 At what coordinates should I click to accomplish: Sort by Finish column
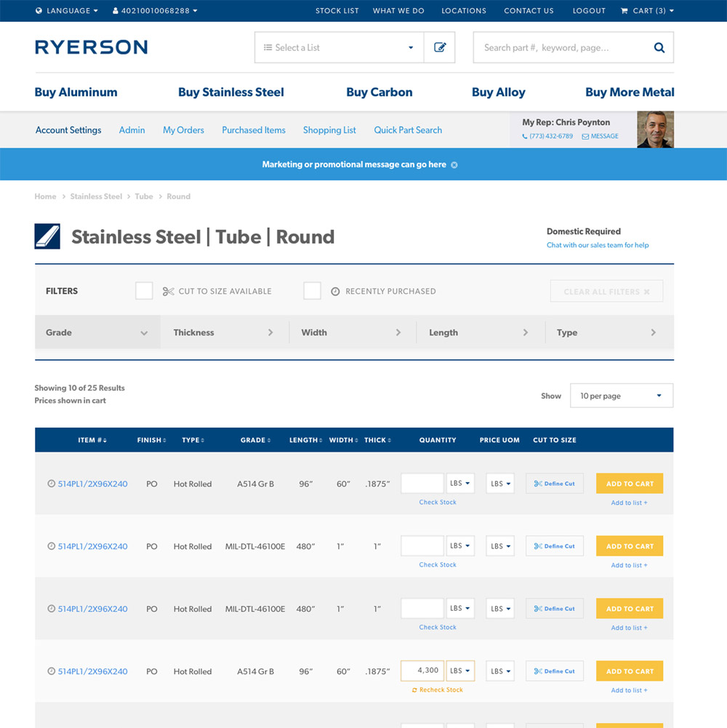click(x=151, y=440)
